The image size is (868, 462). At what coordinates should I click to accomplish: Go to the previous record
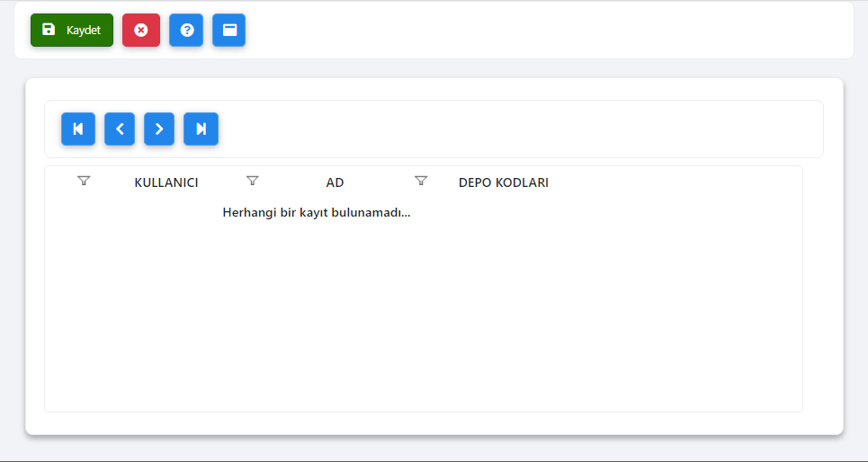(x=120, y=129)
